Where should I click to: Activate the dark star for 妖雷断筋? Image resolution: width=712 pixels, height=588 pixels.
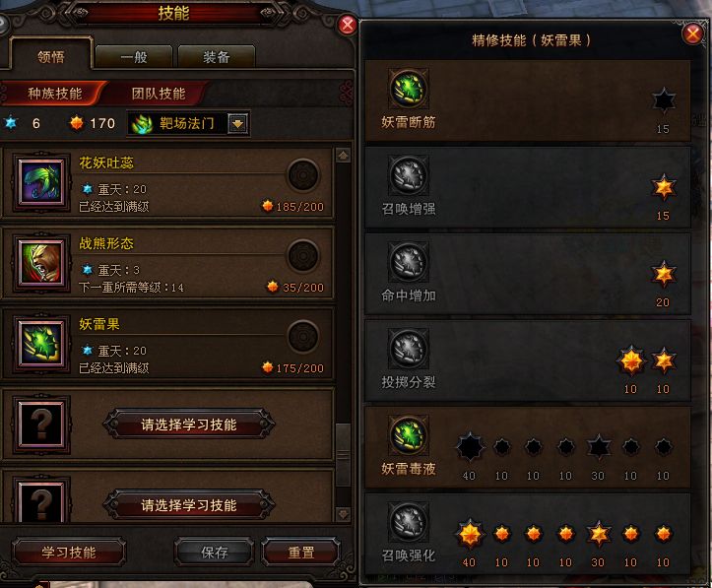point(663,100)
